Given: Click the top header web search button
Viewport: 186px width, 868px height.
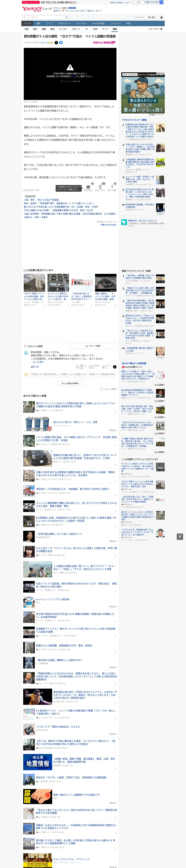Looking at the screenshot, I should [x=161, y=2].
